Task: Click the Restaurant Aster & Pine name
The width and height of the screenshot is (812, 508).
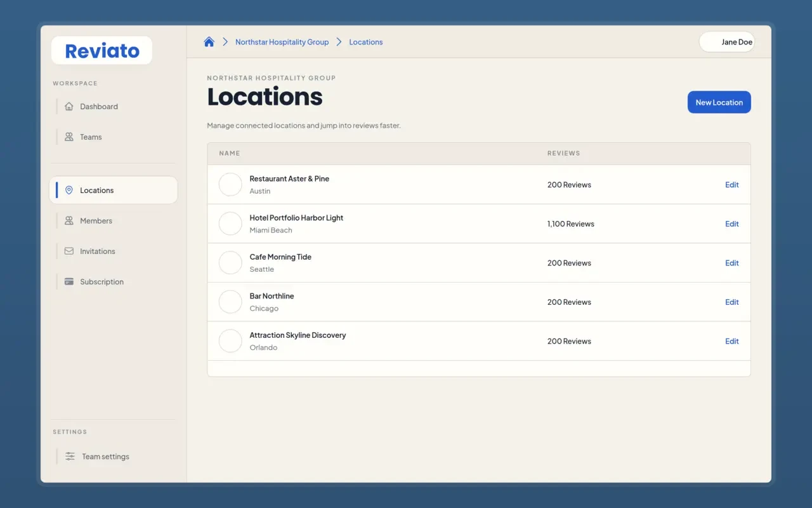Action: 289,178
